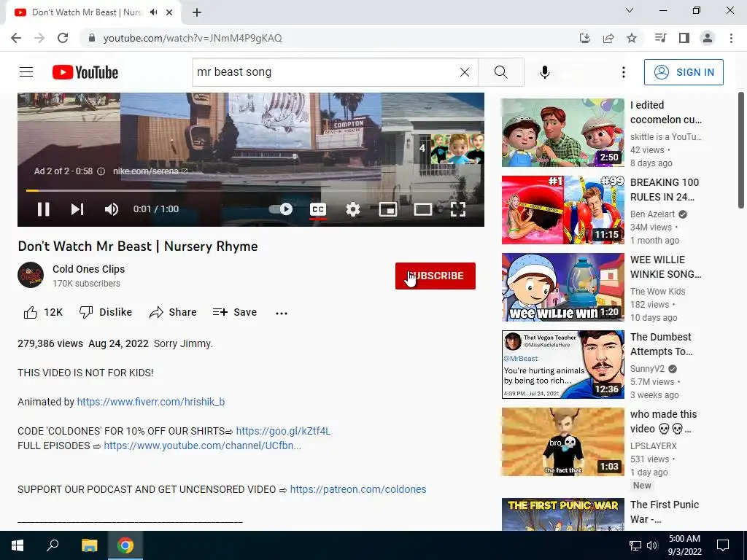Open the Chrome three-dot menu
The width and height of the screenshot is (747, 560).
point(731,38)
